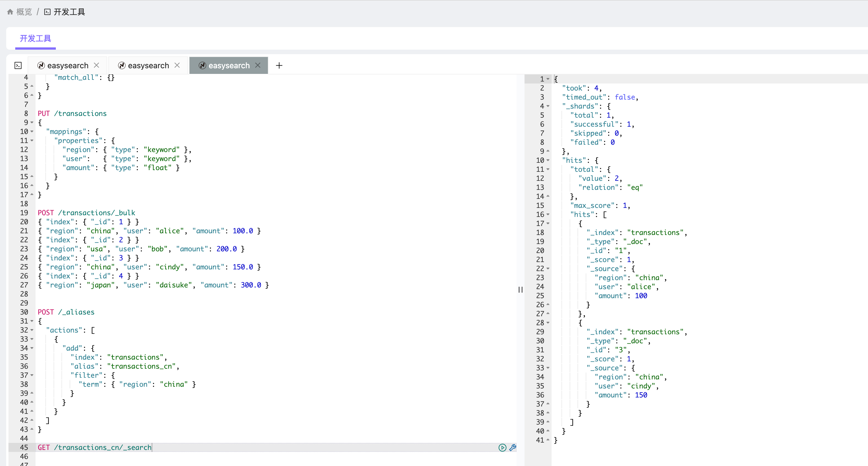Close the first easysearch tab
Viewport: 868px width, 466px height.
pos(96,65)
